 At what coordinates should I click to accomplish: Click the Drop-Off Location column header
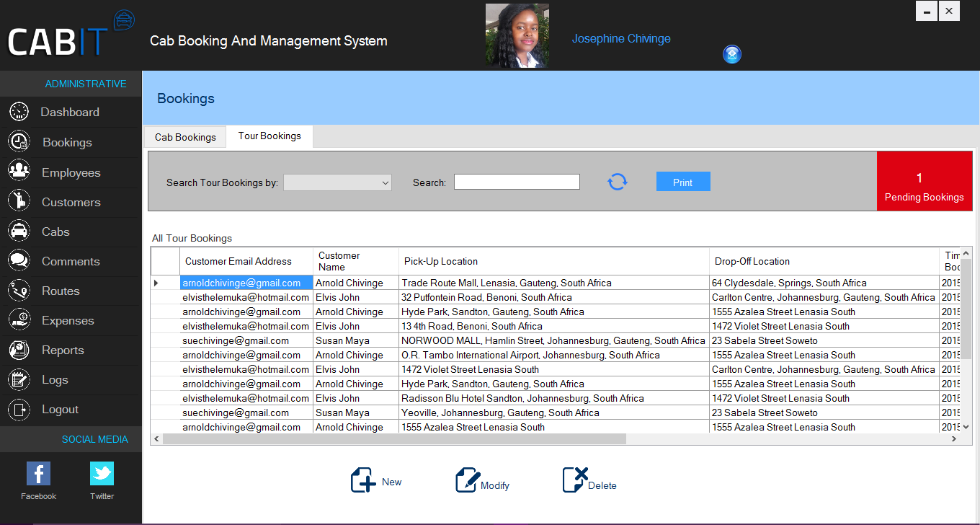tap(824, 261)
